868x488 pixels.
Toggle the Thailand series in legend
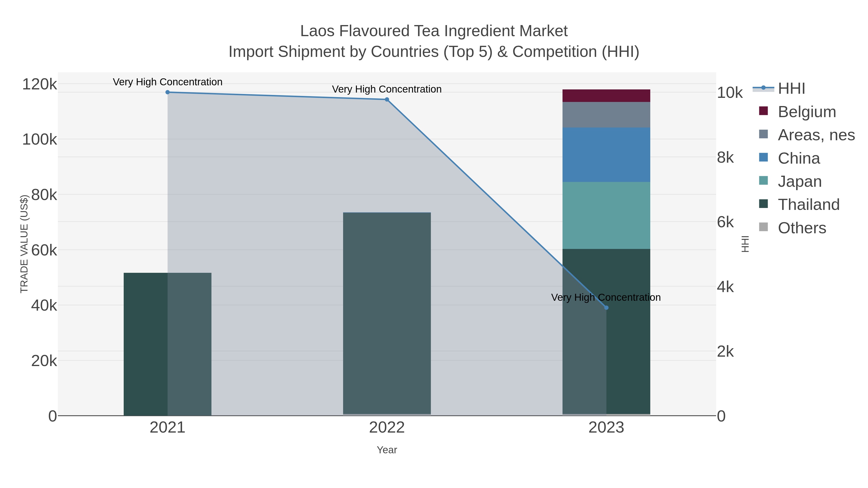click(x=799, y=204)
